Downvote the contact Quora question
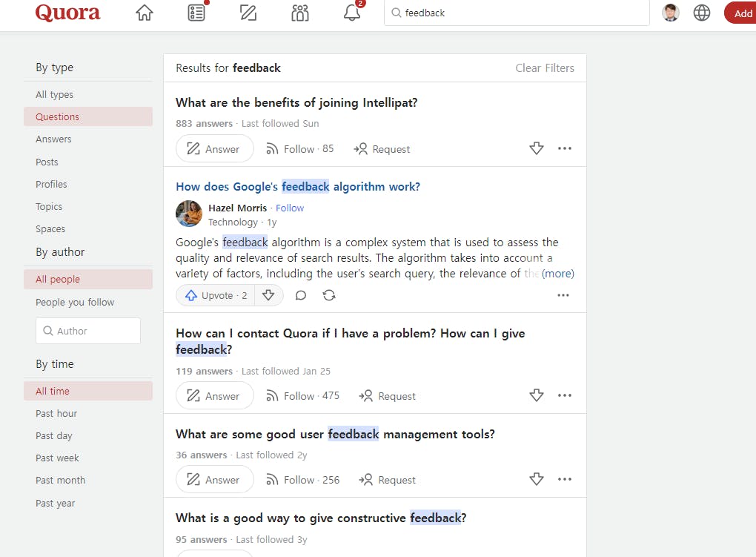This screenshot has width=756, height=557. point(536,395)
